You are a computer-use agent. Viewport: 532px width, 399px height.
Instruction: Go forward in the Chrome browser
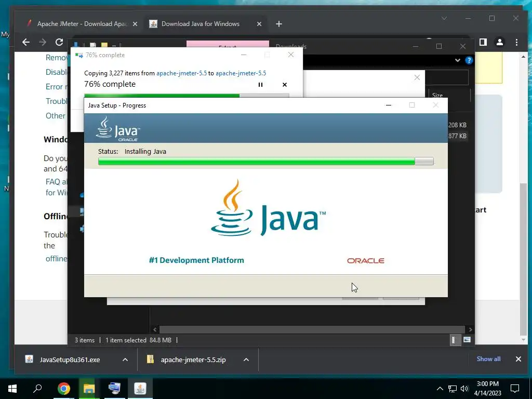click(43, 42)
